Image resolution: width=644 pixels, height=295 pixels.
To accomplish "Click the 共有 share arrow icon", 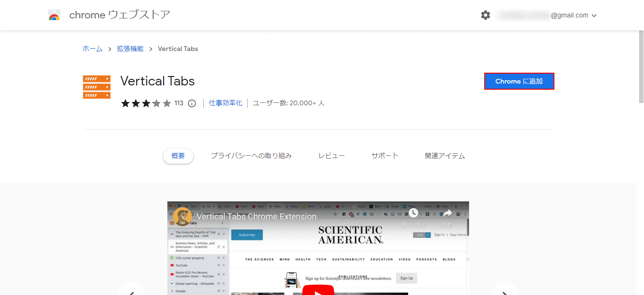I will coord(447,213).
